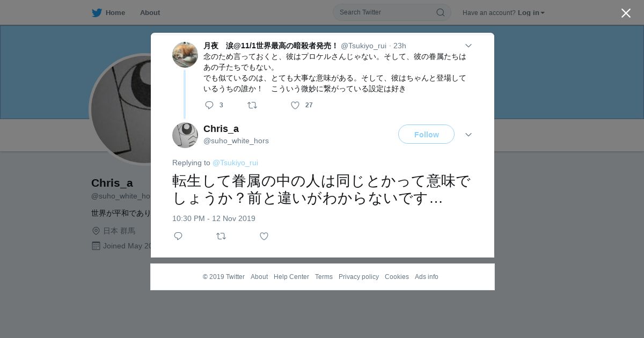Retweet the Tsukiyo_rui parent tweet

click(x=252, y=105)
